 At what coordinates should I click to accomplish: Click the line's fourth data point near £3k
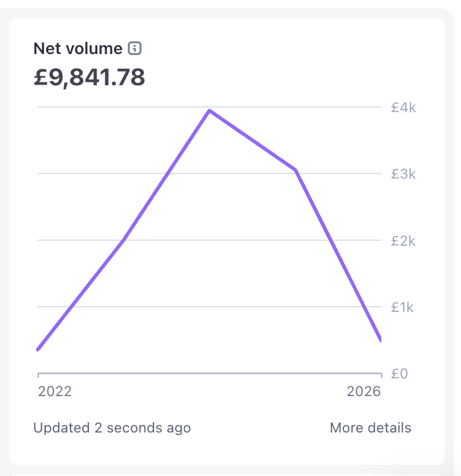(295, 170)
